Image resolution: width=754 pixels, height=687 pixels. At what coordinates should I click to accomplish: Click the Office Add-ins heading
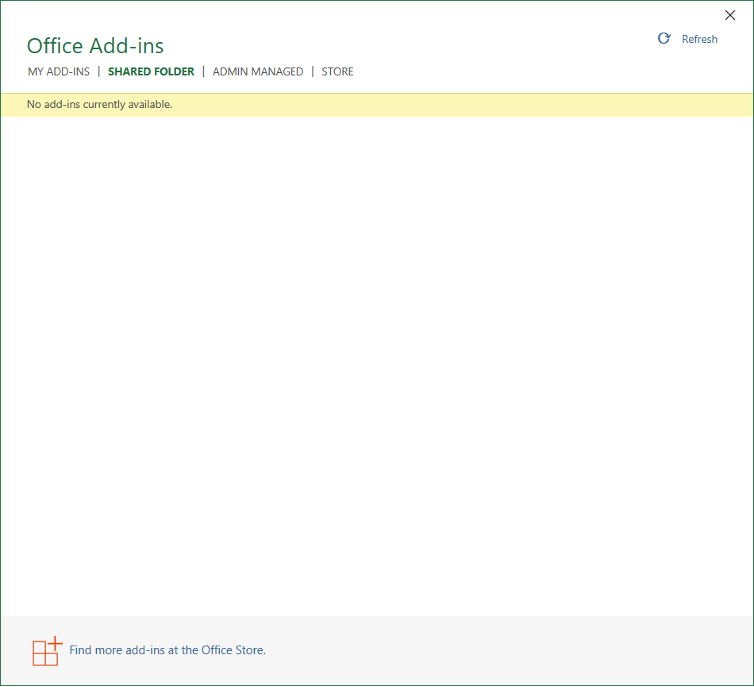coord(95,46)
